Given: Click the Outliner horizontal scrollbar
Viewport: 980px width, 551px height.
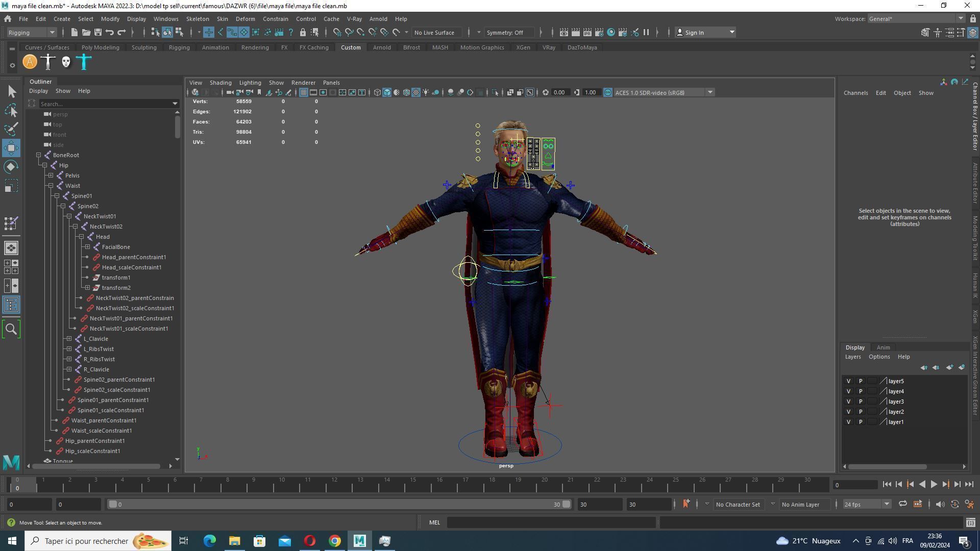Looking at the screenshot, I should point(96,466).
